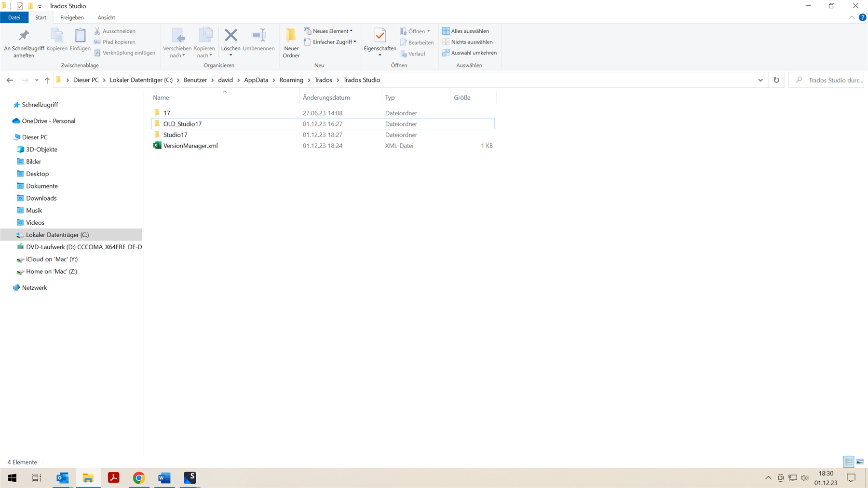Switch to details view icon in status bar
This screenshot has width=868, height=488.
[849, 461]
